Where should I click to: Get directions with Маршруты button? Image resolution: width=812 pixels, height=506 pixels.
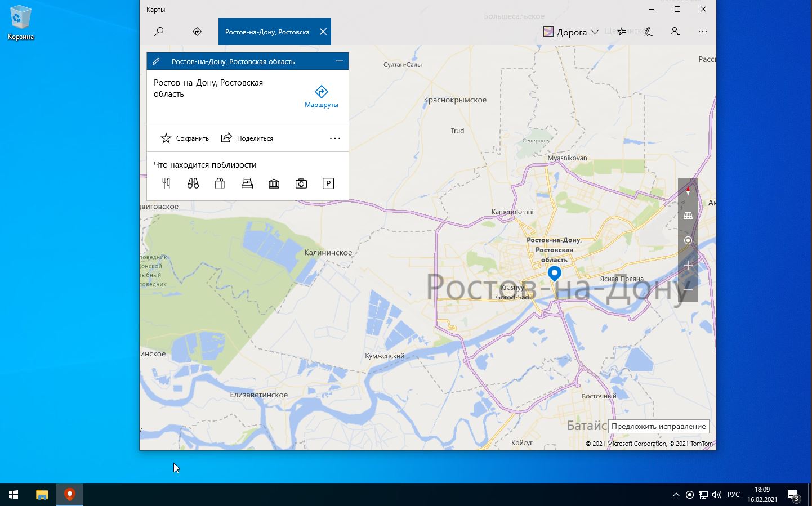321,96
